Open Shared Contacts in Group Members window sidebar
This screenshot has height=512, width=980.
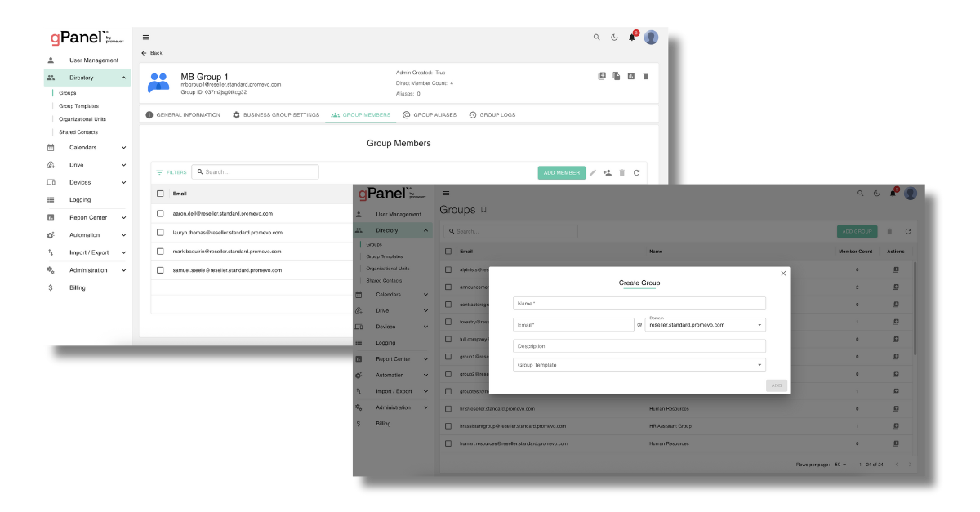point(78,132)
